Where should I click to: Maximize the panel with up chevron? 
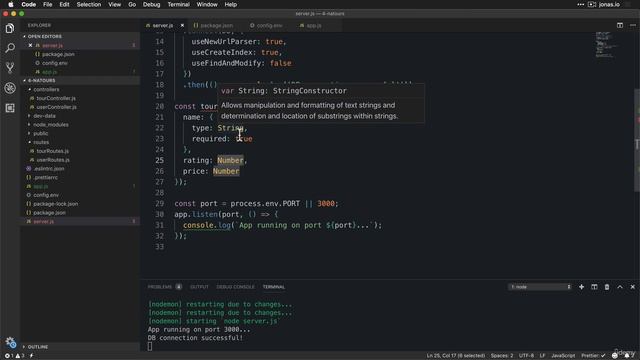pos(620,287)
